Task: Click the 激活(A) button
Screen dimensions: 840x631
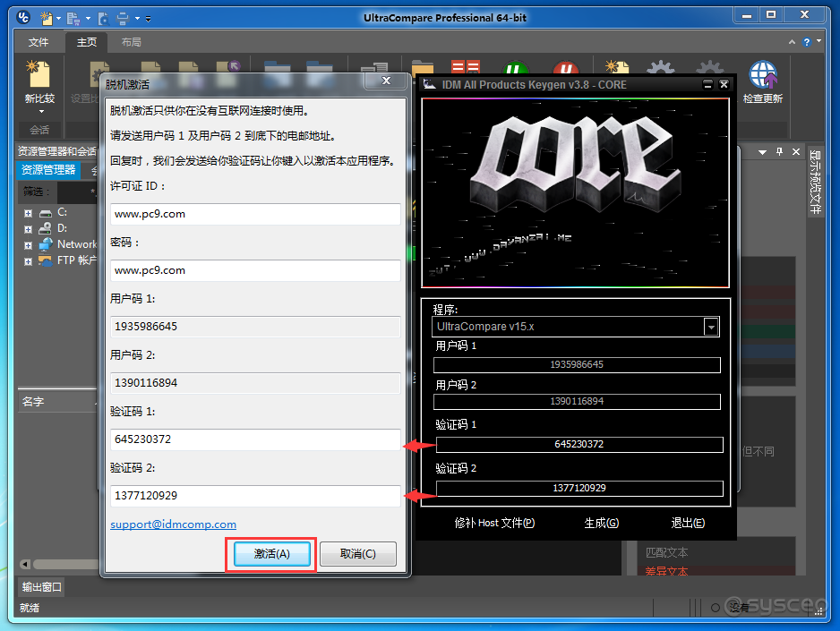Action: 271,554
